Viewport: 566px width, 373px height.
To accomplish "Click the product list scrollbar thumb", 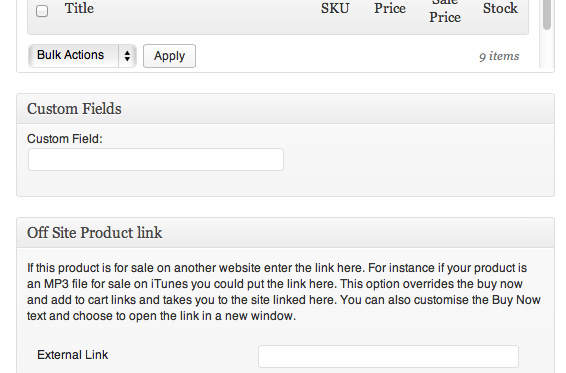I will click(547, 14).
